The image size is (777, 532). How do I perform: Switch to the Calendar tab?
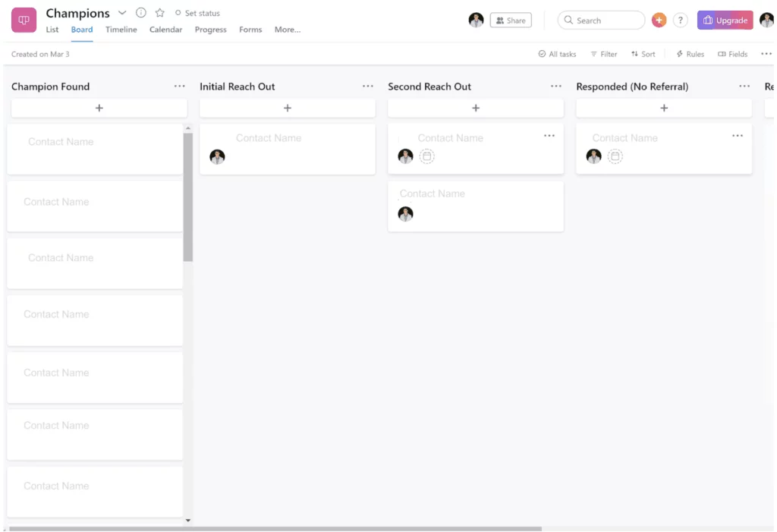pos(165,30)
